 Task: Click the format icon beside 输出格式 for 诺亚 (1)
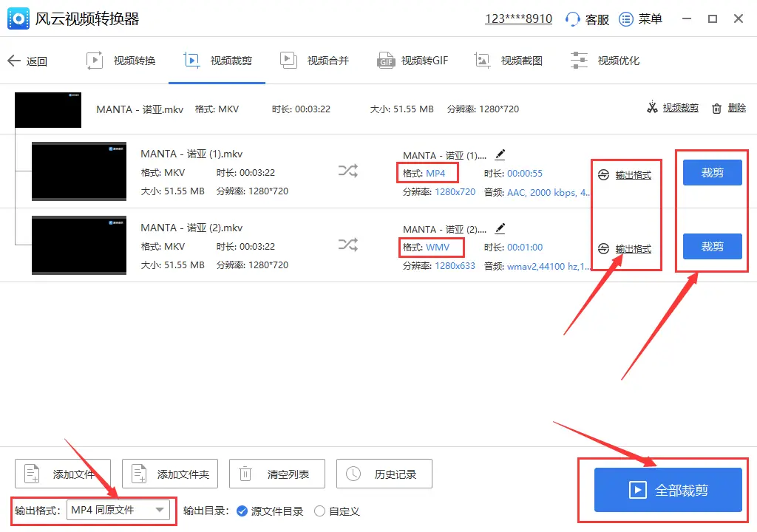click(603, 175)
